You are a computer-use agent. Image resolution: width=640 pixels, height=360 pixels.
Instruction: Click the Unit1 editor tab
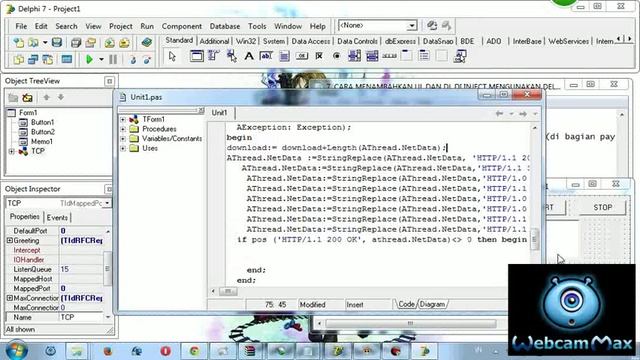(219, 113)
